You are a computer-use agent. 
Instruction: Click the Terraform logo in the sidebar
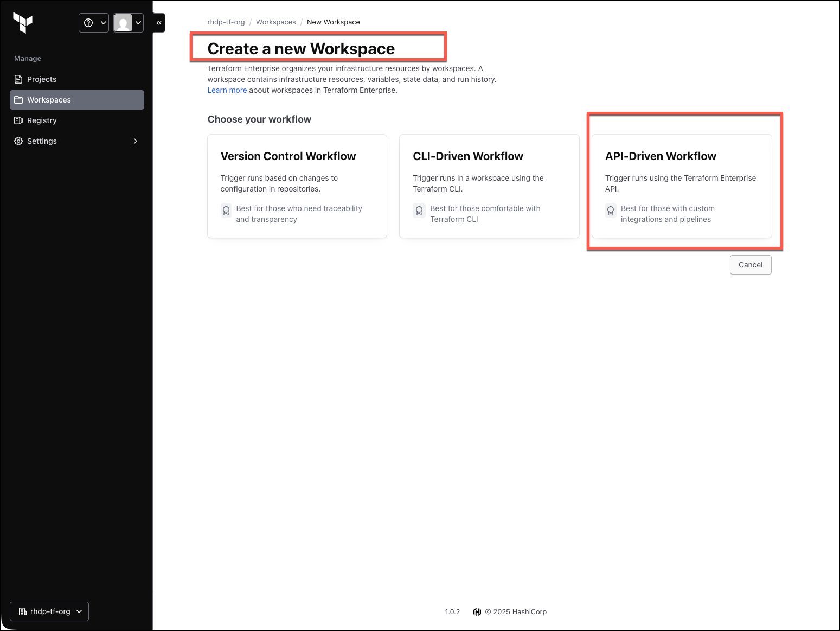(x=23, y=23)
